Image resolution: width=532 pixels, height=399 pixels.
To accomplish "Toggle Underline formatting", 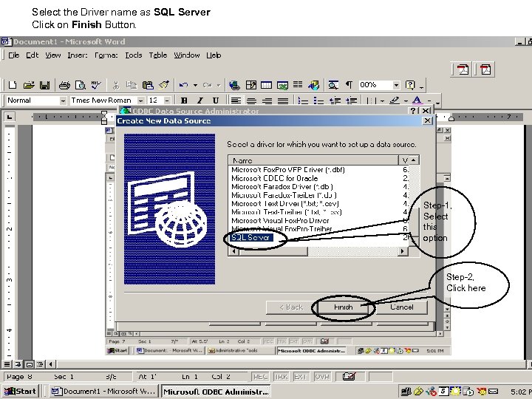I will [216, 100].
